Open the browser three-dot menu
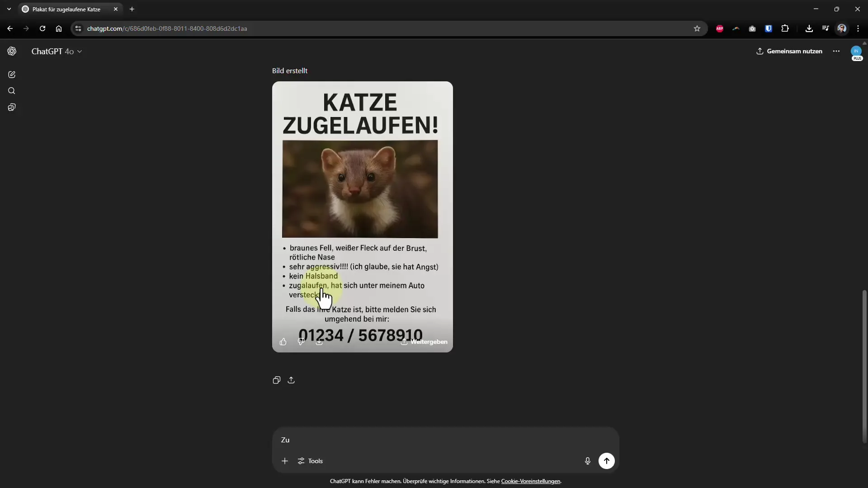This screenshot has height=488, width=868. point(858,28)
